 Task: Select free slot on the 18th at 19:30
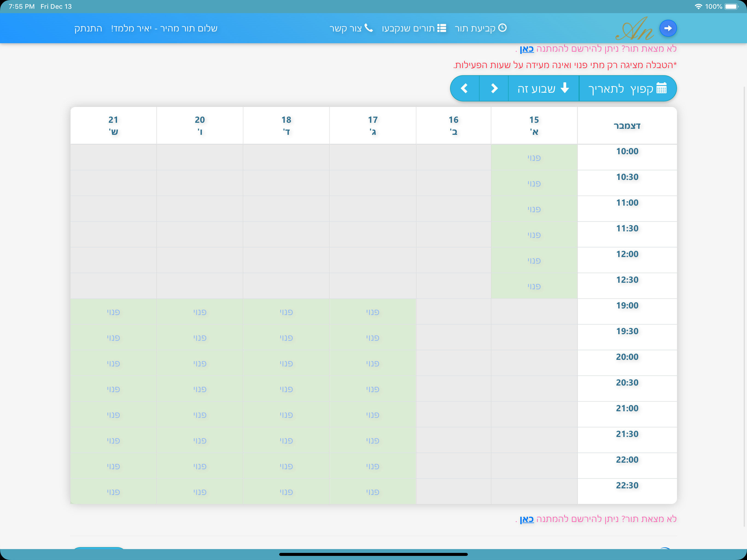click(286, 337)
